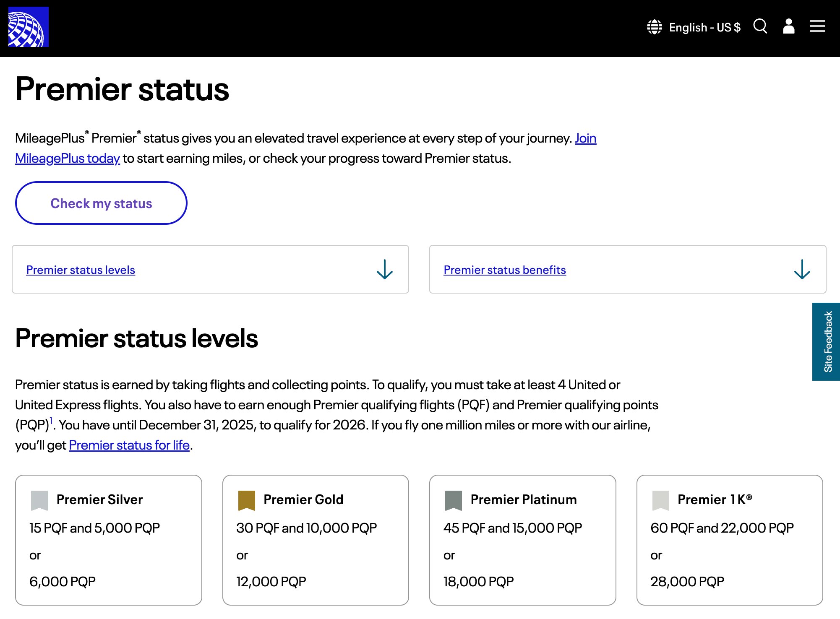Image resolution: width=840 pixels, height=619 pixels.
Task: Click down arrow beside Premier status benefits
Action: [x=802, y=269]
